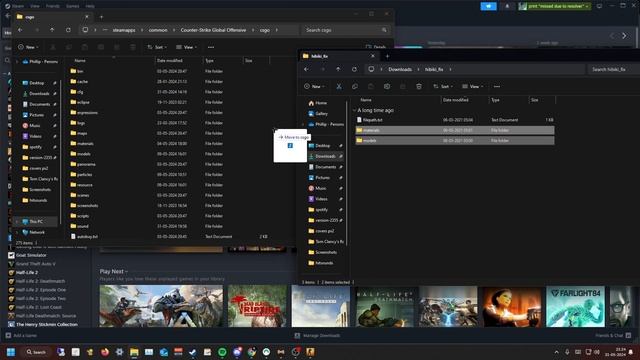Open Windows Start menu

click(x=11, y=352)
